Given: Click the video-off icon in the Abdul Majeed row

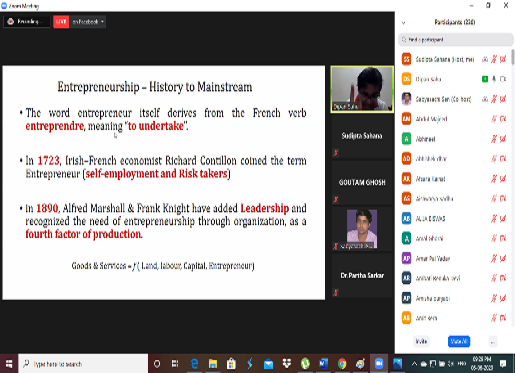Looking at the screenshot, I should 503,119.
